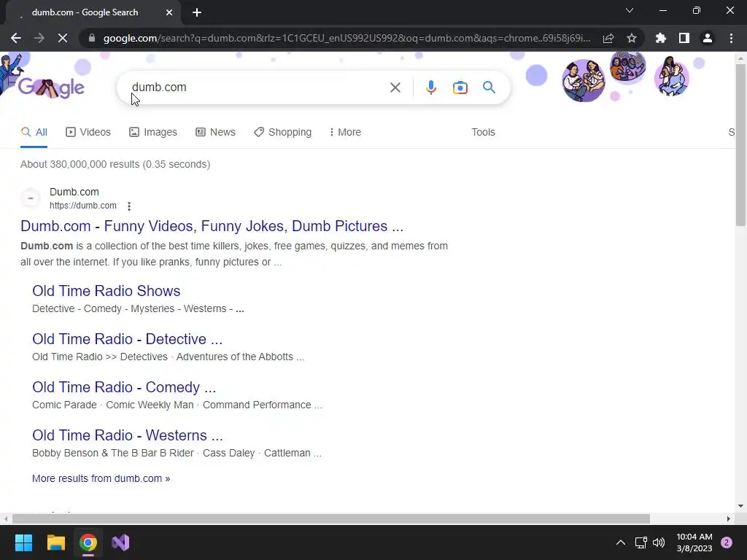The width and height of the screenshot is (747, 560).
Task: Open the network status tray icon
Action: point(640,542)
